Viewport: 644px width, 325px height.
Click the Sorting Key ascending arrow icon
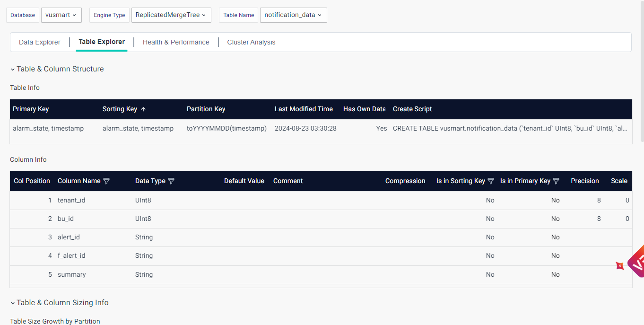(143, 109)
